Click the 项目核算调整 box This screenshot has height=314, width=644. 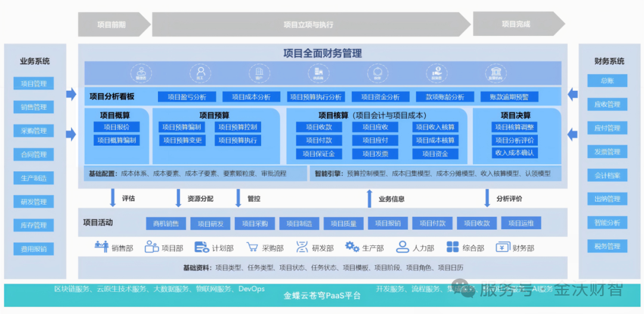pos(515,127)
